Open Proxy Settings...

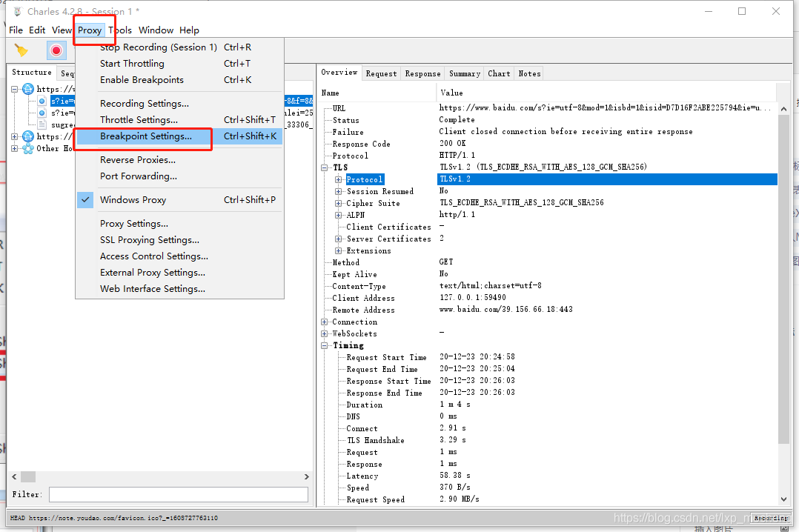click(x=179, y=224)
